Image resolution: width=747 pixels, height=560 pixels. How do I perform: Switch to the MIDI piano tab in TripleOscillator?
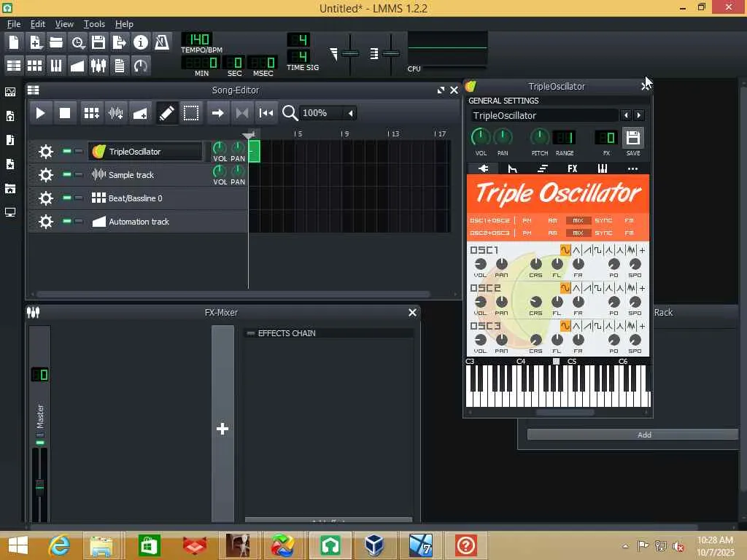(x=602, y=168)
